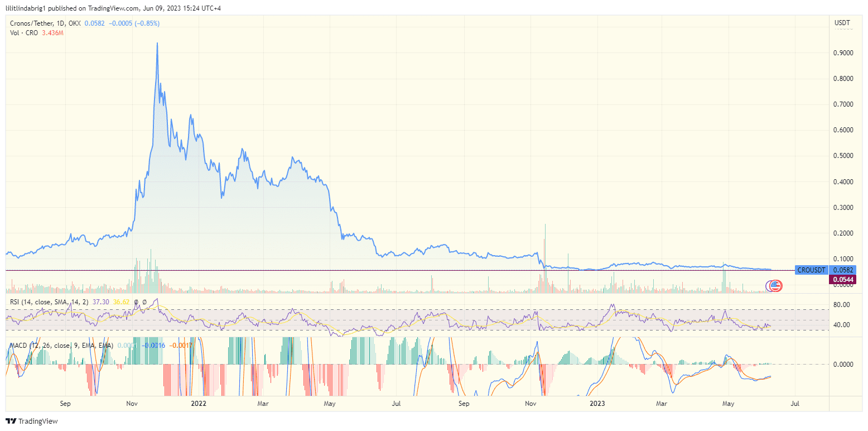Viewport: 868px width, 431px height.
Task: Click the second ∅ icon in the RSI legend
Action: pos(144,302)
